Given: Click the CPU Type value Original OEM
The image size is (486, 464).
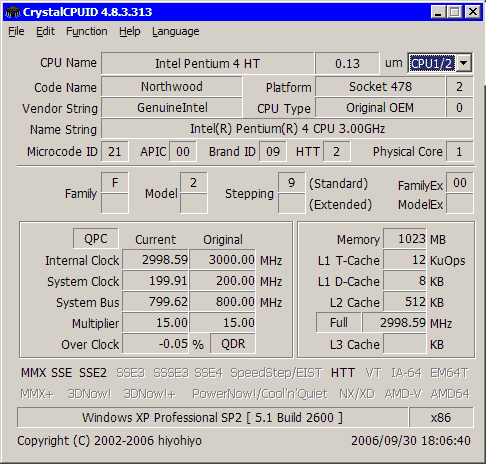Looking at the screenshot, I should (x=380, y=107).
